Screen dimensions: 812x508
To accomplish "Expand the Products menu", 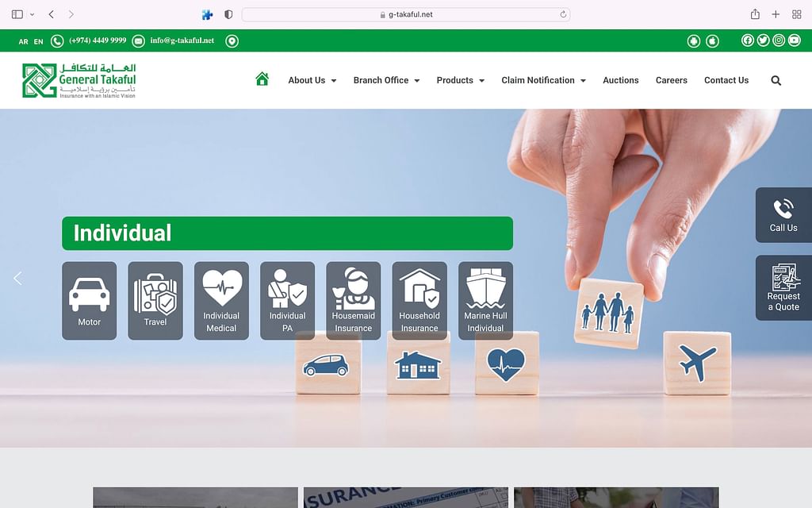I will (460, 80).
